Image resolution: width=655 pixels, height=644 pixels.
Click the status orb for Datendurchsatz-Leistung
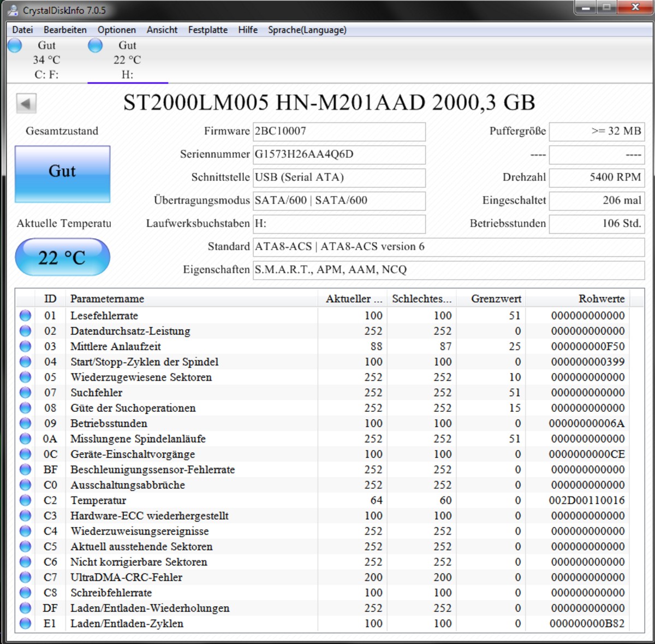(25, 331)
